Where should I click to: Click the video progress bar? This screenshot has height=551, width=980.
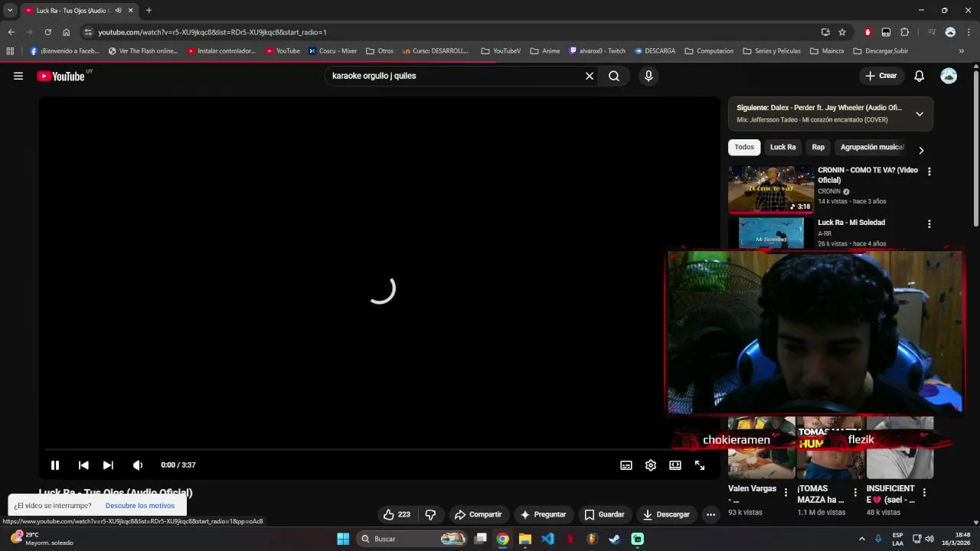coord(380,450)
